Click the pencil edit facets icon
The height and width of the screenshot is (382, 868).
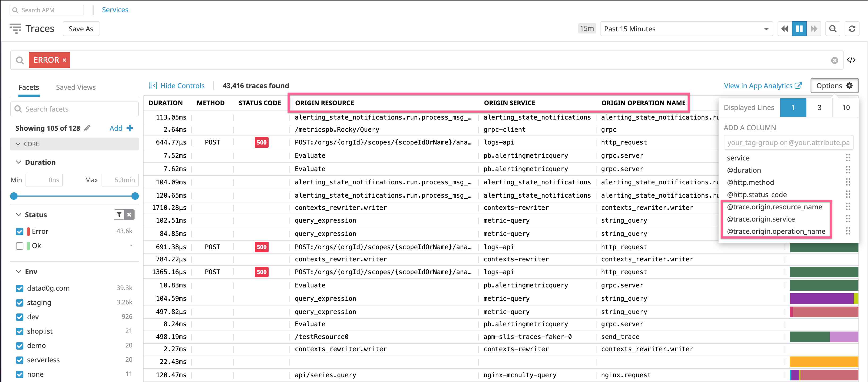tap(87, 128)
